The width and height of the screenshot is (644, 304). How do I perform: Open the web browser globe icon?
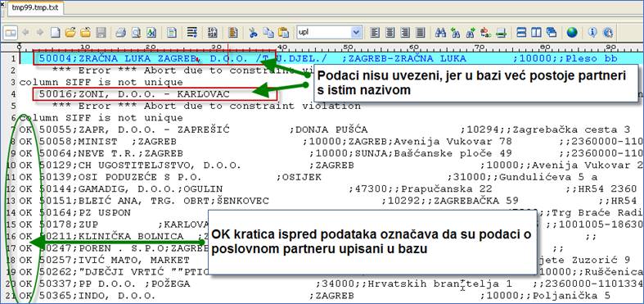tap(572, 32)
